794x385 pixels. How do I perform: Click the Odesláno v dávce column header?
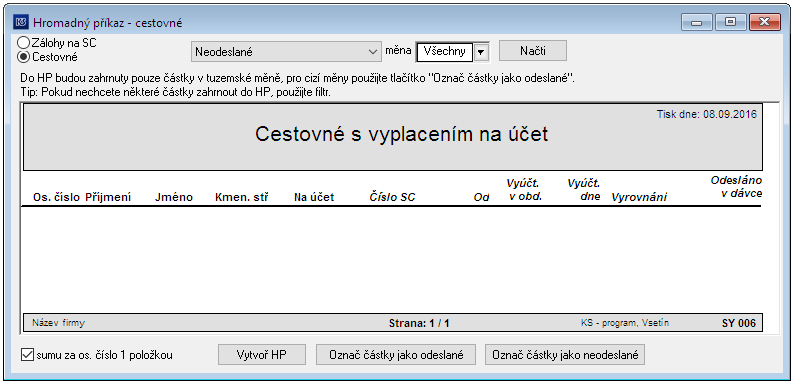[736, 186]
